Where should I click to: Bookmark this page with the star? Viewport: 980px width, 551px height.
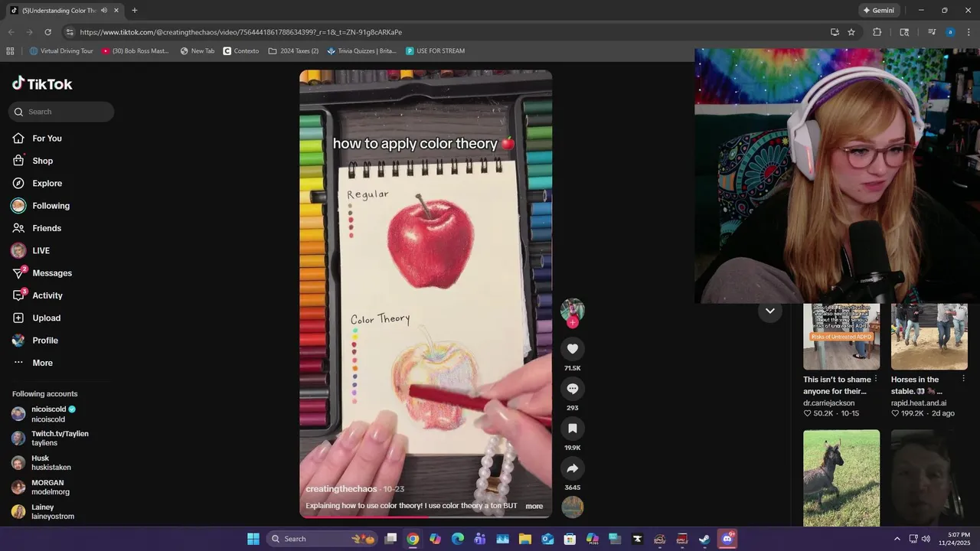(x=851, y=32)
